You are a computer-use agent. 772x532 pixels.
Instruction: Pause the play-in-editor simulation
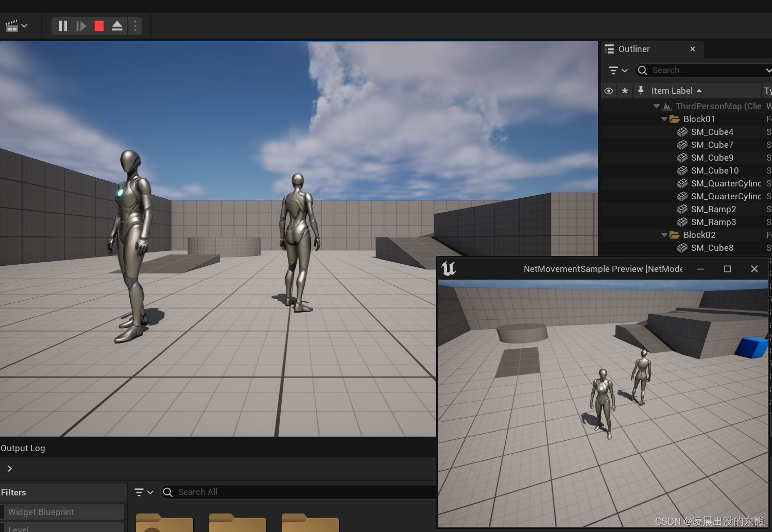pyautogui.click(x=63, y=26)
